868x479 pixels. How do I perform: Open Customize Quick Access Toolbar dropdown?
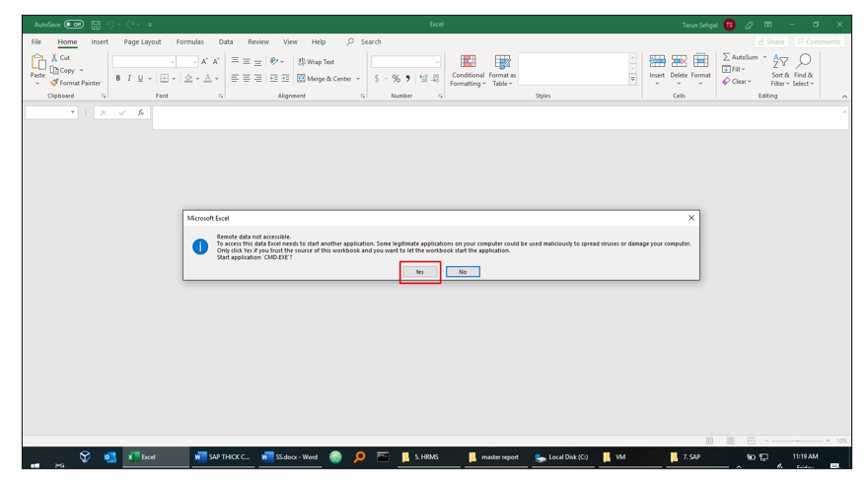pyautogui.click(x=150, y=25)
